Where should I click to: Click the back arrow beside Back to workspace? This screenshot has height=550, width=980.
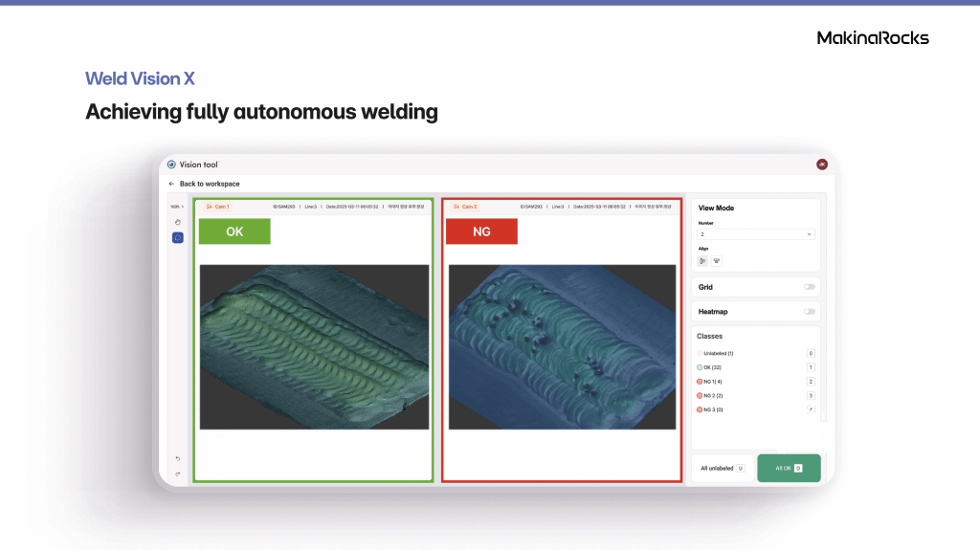171,184
